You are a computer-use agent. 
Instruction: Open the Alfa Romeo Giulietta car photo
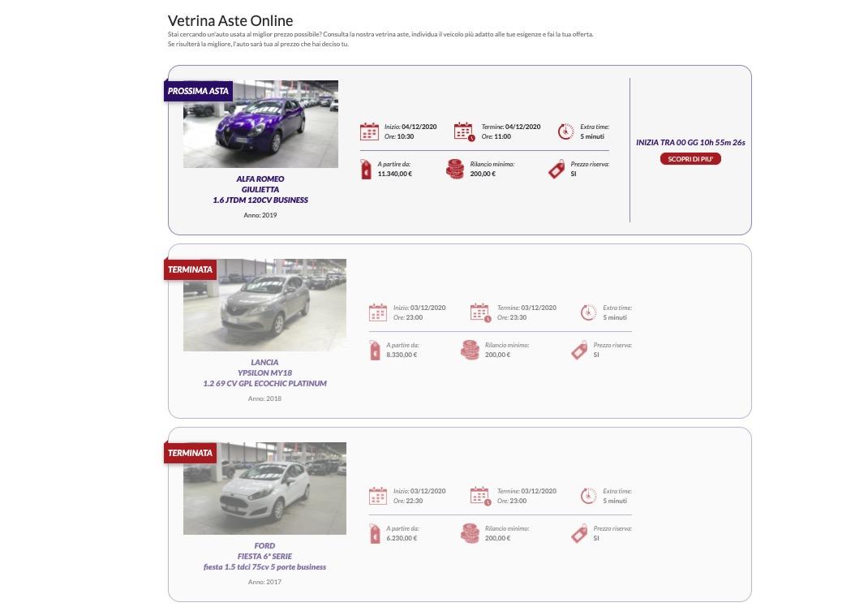pos(260,124)
